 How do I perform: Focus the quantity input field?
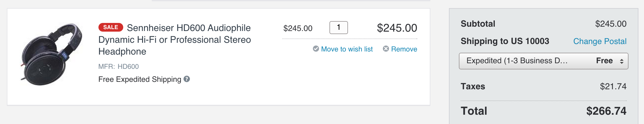[338, 28]
